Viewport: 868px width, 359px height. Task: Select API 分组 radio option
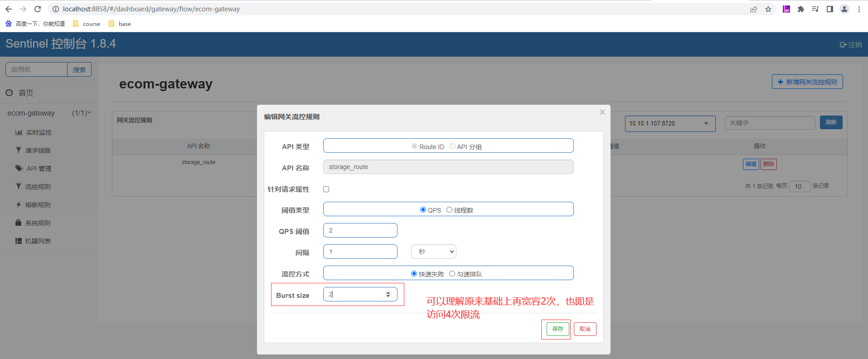click(x=452, y=146)
